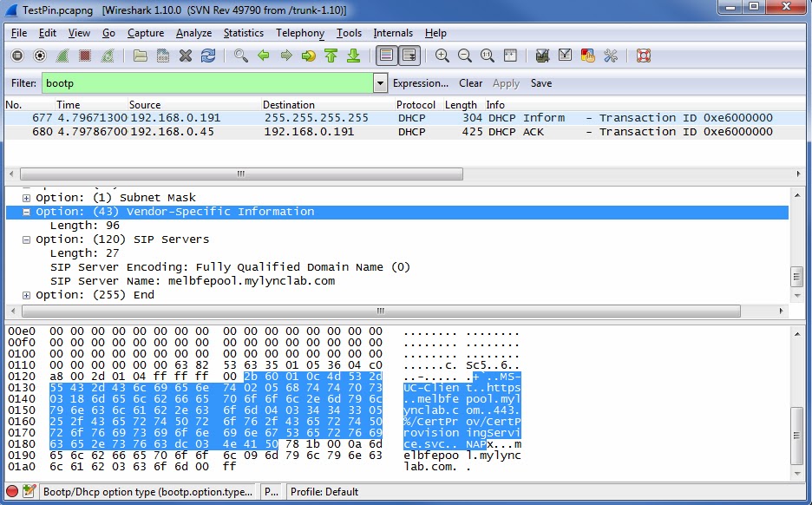Edit display filters icon
The image size is (812, 505).
[x=565, y=56]
